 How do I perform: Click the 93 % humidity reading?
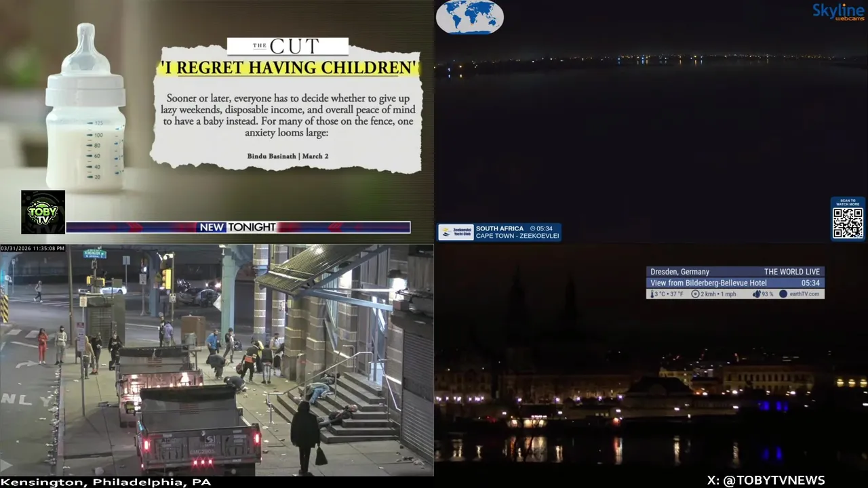click(762, 294)
